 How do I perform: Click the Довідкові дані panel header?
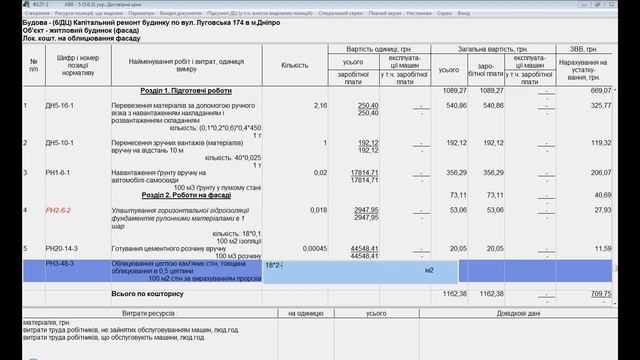[518, 313]
